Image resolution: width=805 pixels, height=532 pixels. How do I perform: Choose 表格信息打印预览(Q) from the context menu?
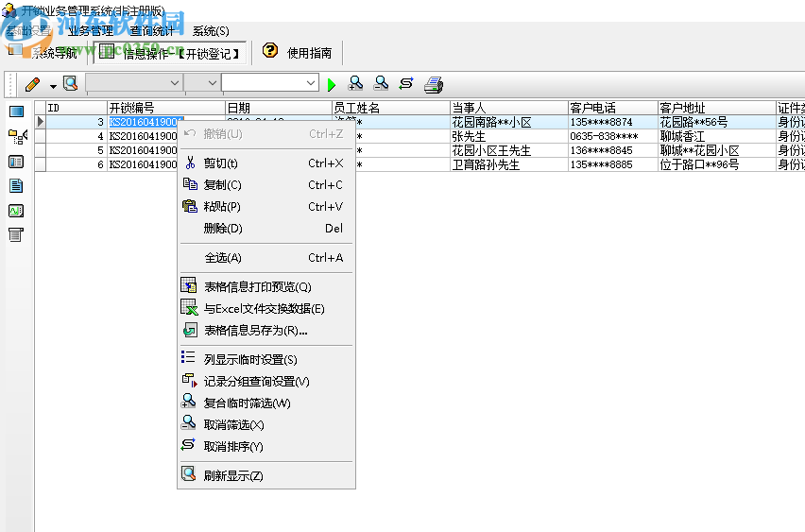click(266, 286)
